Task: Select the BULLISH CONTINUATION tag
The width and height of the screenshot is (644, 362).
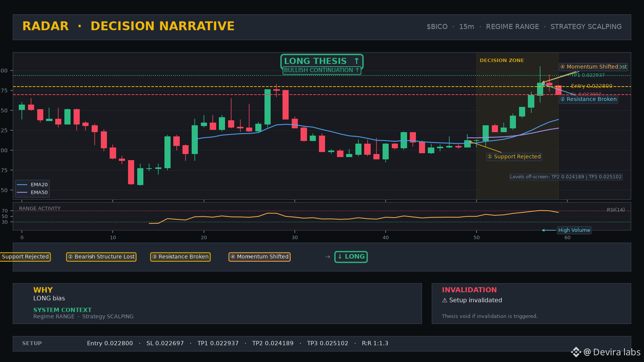Action: click(x=322, y=70)
